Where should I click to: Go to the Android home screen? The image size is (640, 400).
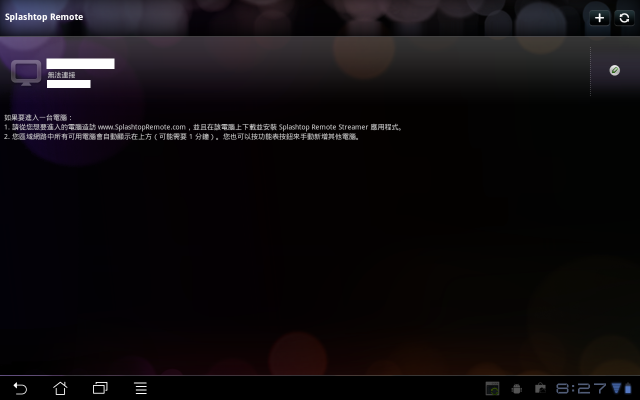click(60, 388)
